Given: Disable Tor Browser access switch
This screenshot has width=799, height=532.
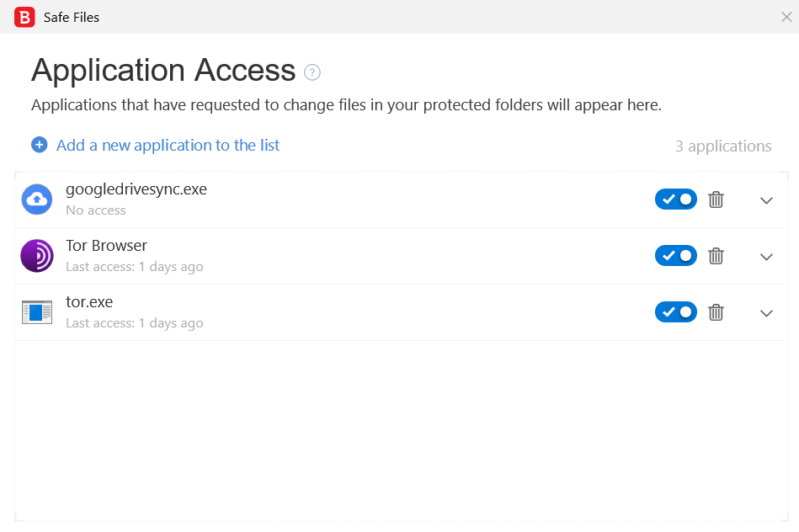Looking at the screenshot, I should [x=676, y=256].
